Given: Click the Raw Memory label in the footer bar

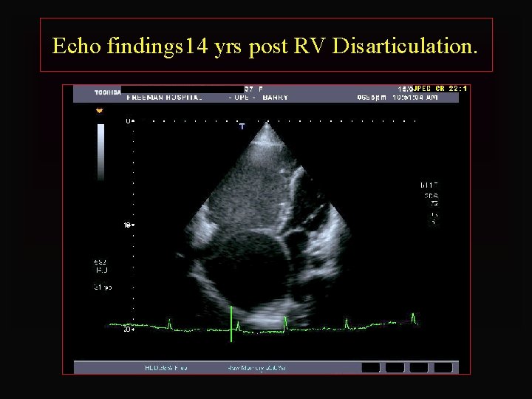Looking at the screenshot, I should 257,368.
